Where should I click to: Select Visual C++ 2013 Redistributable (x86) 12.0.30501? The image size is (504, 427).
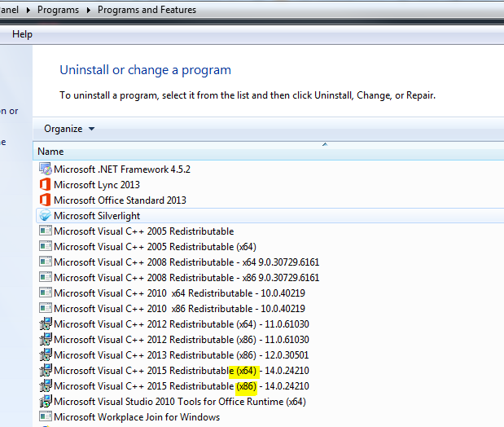(182, 355)
